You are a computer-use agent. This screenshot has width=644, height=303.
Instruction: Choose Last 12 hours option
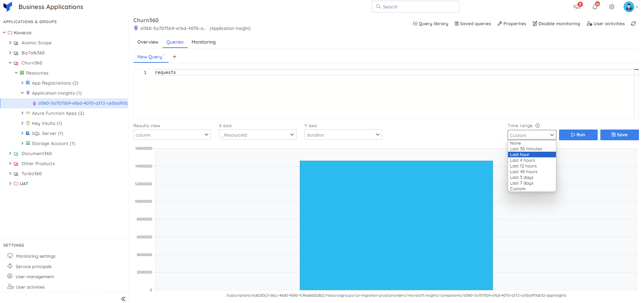tap(532, 166)
